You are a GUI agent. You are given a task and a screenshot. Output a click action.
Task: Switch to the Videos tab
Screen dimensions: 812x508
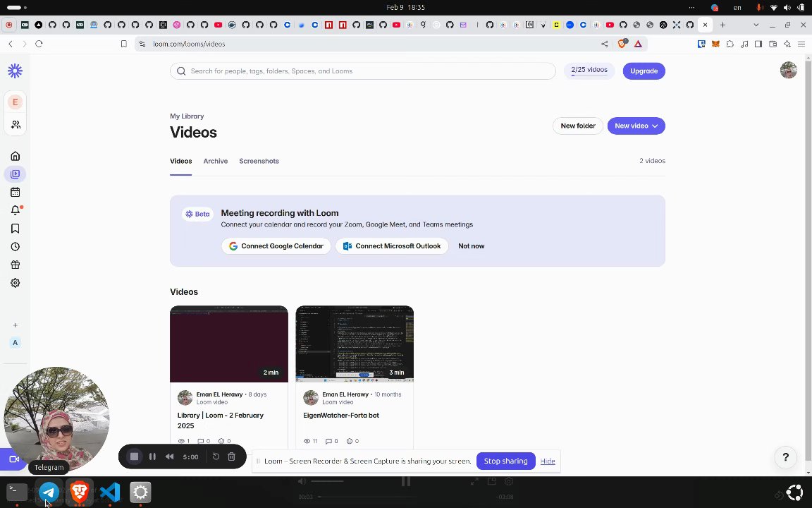coord(180,161)
